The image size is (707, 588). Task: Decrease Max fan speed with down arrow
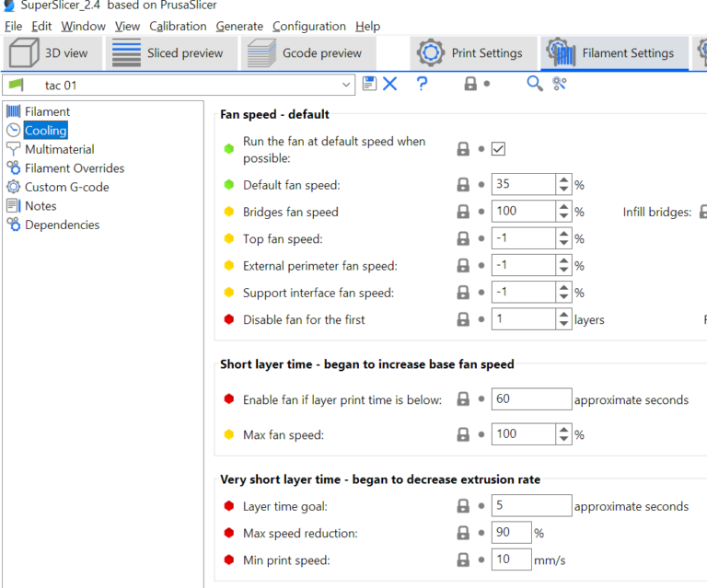[x=563, y=439]
